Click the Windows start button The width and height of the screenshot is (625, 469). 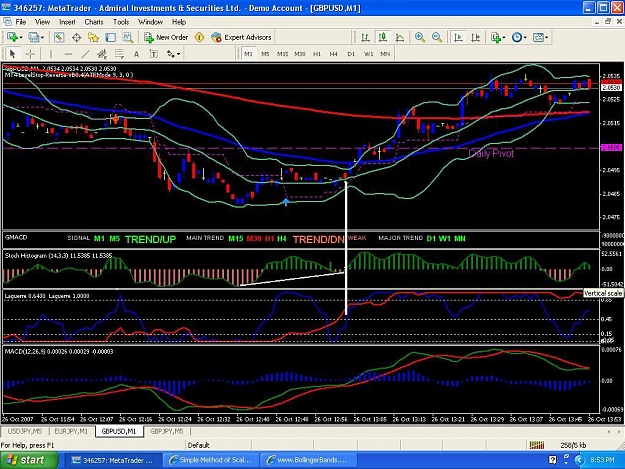point(29,460)
